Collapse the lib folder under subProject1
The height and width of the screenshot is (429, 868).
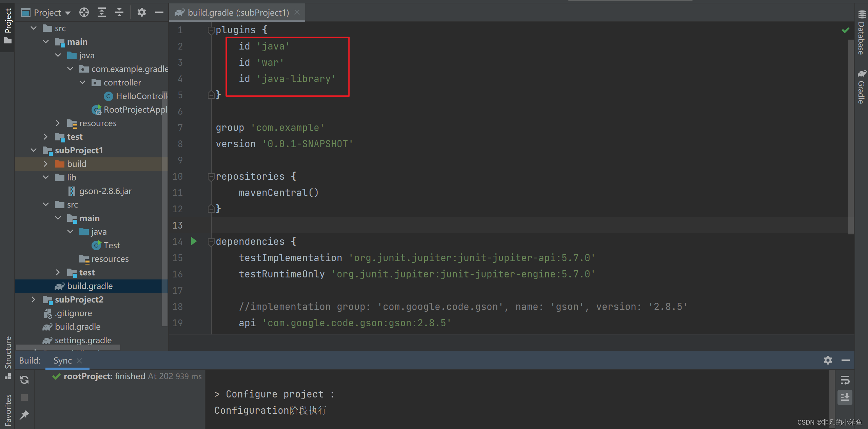tap(46, 177)
